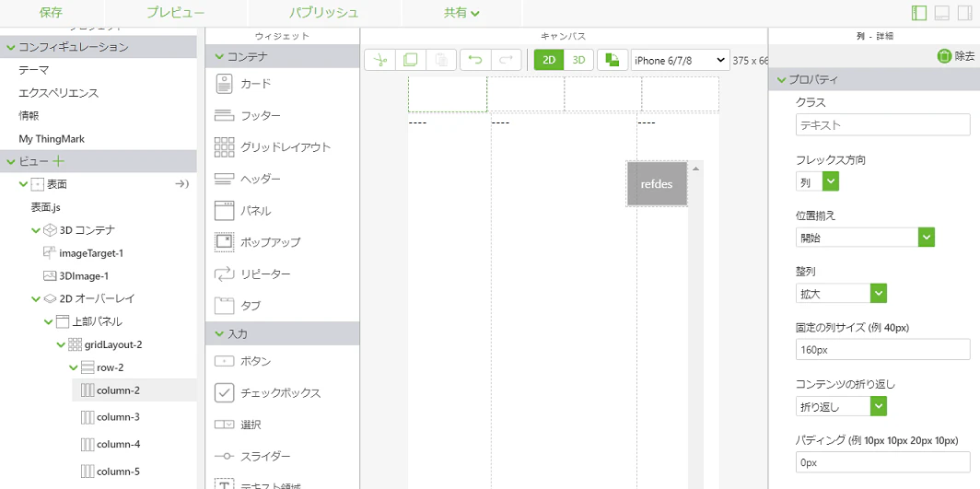Click the green overlapping layers icon
The width and height of the screenshot is (980, 489).
click(x=612, y=60)
